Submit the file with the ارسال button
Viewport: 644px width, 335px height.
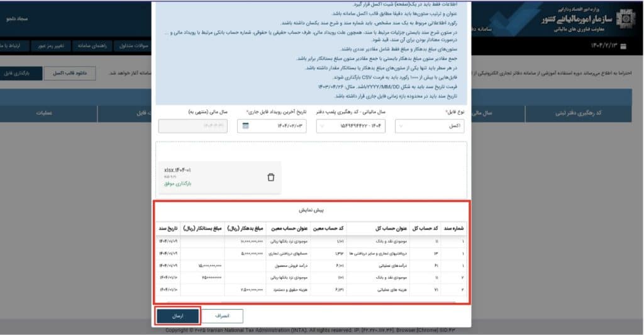pos(177,316)
